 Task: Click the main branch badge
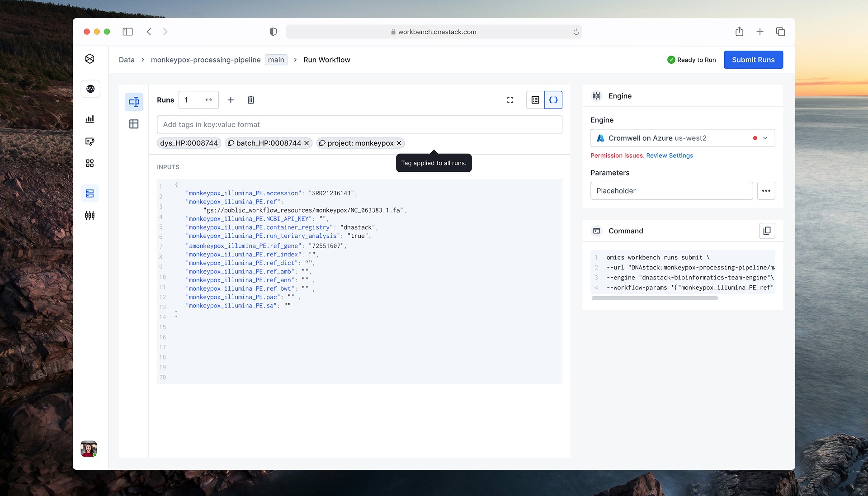pyautogui.click(x=276, y=60)
